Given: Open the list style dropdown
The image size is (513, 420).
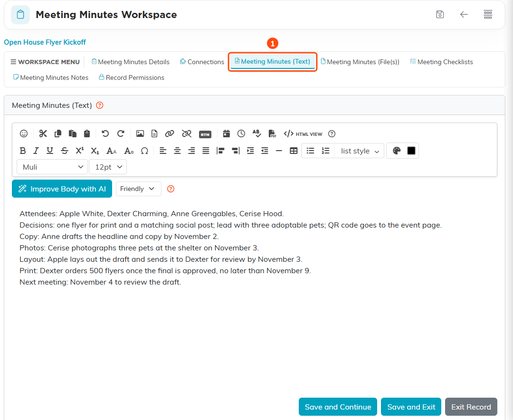Looking at the screenshot, I should (359, 151).
